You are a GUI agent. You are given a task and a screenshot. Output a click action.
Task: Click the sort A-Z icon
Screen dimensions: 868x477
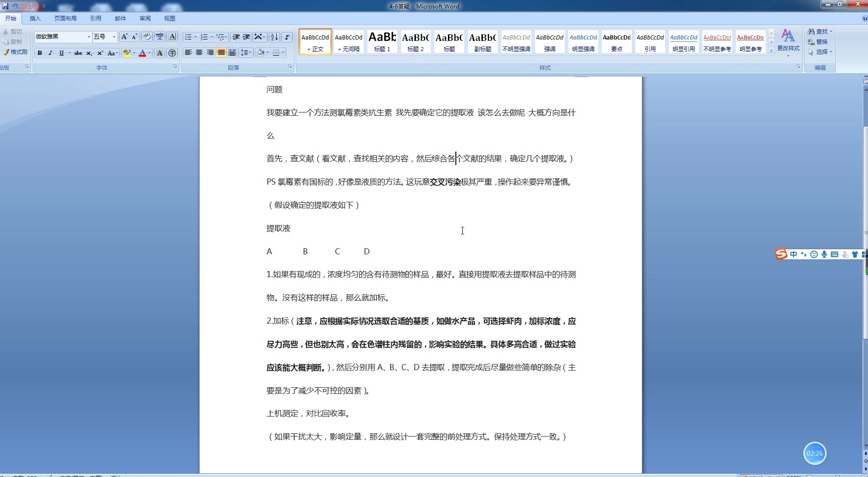click(x=274, y=37)
